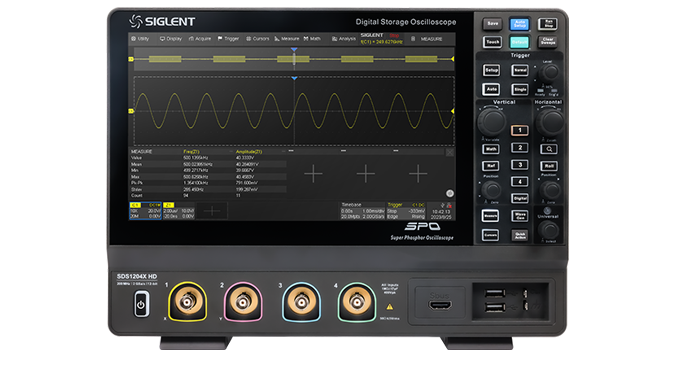675x380 pixels.
Task: Hit the blue Auto Setup button
Action: point(520,24)
